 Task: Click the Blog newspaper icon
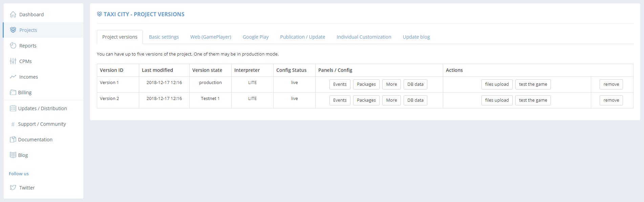[x=13, y=155]
